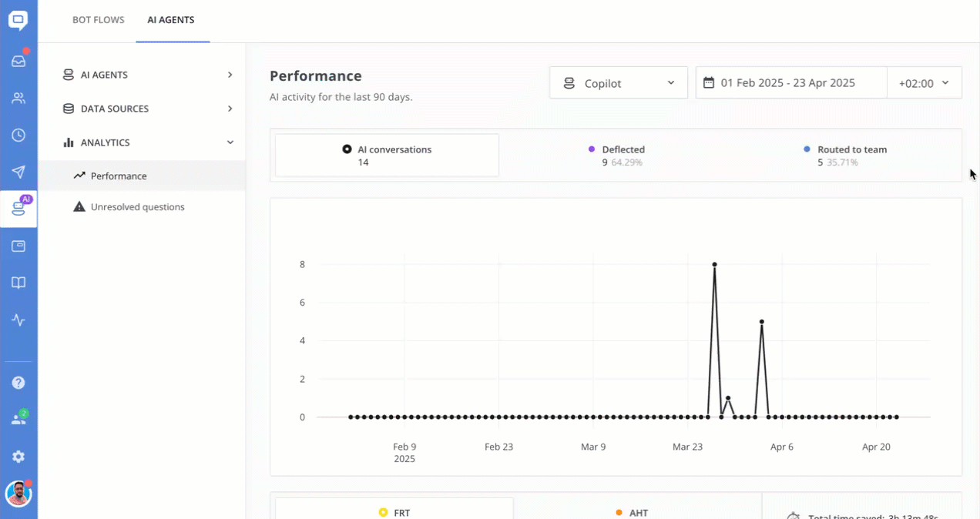980x519 pixels.
Task: Click the date range picker field
Action: [791, 83]
